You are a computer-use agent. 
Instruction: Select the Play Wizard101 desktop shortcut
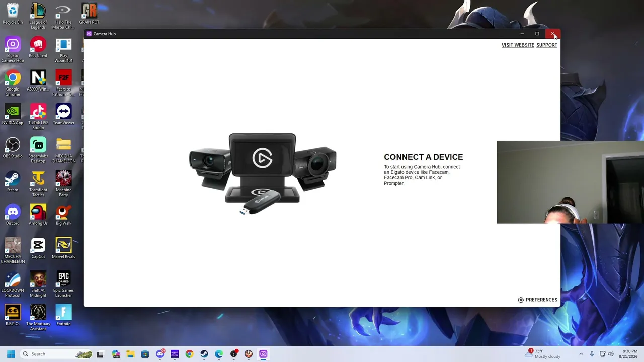point(63,50)
